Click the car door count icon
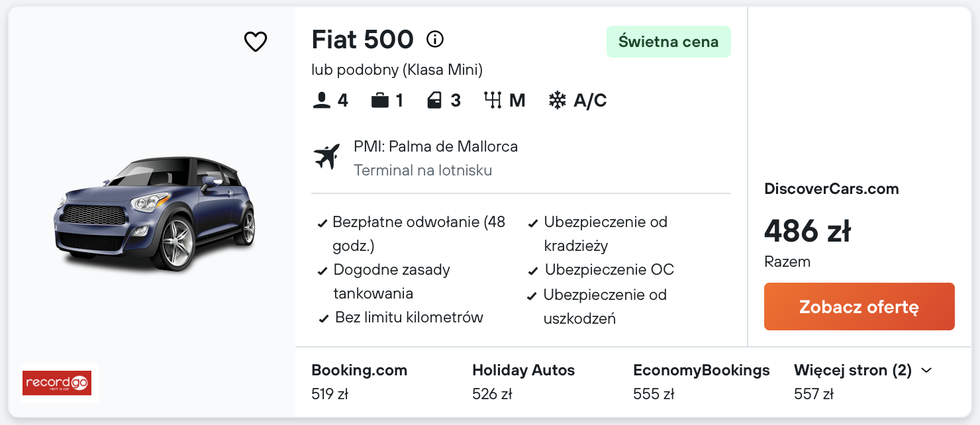This screenshot has height=425, width=980. coord(434,101)
